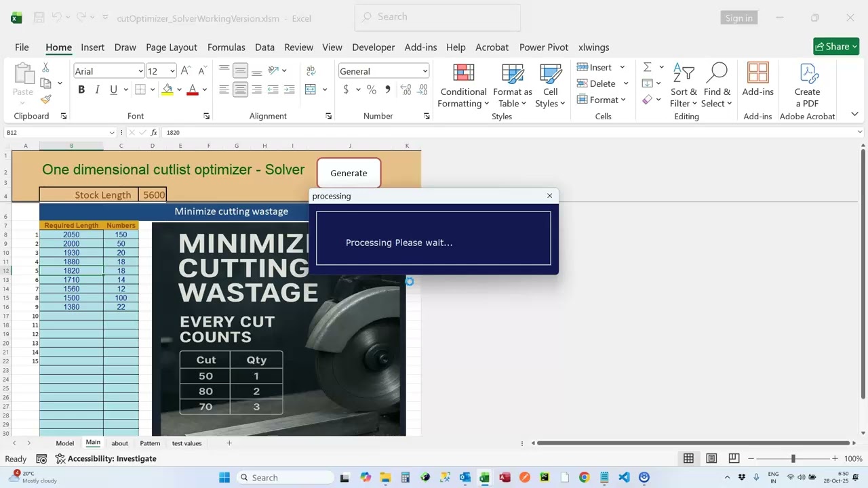Switch to Page Layout view icon
The width and height of the screenshot is (868, 488).
711,459
